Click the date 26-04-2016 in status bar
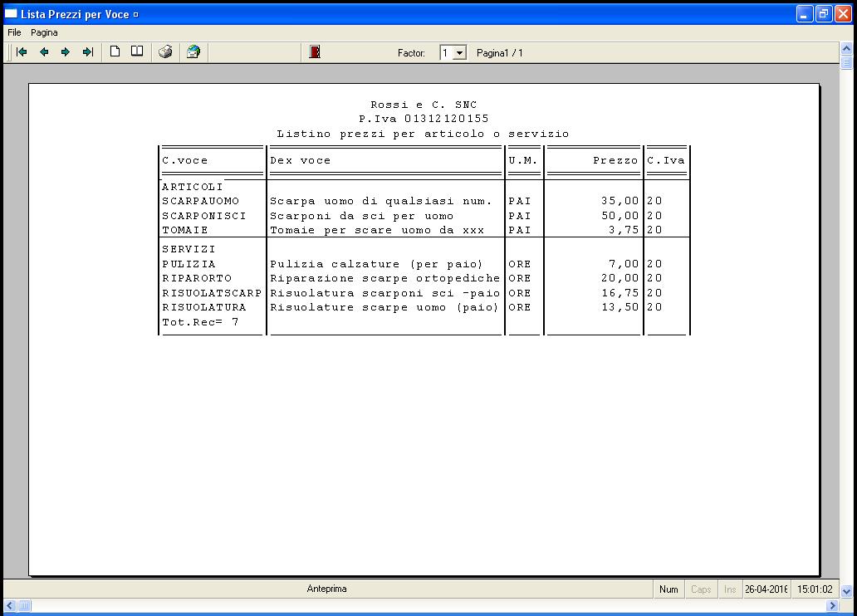 click(x=766, y=589)
